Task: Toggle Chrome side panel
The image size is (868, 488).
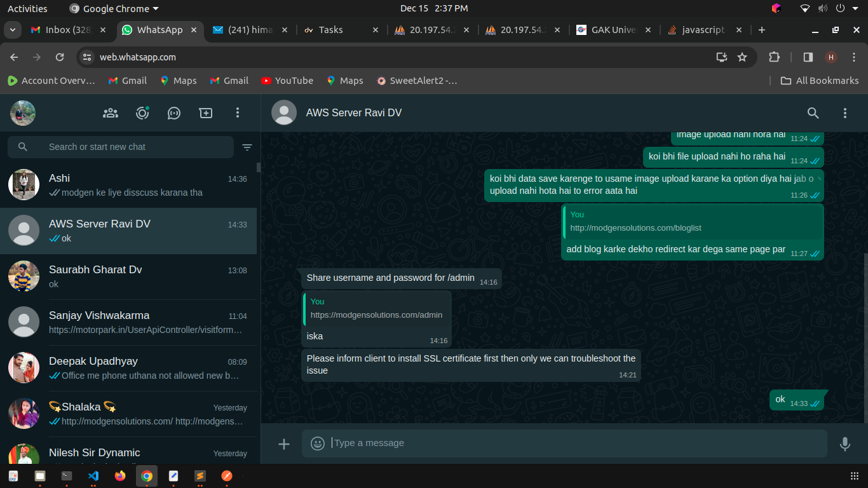Action: click(x=808, y=57)
